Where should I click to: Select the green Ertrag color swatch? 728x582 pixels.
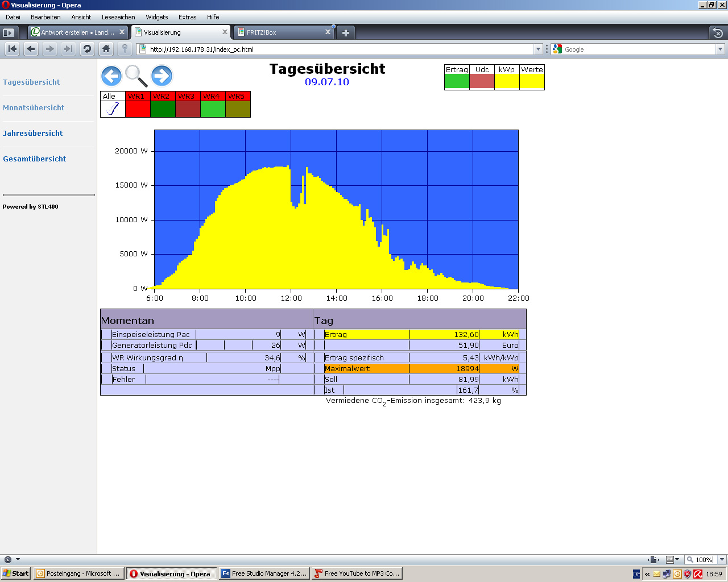coord(457,81)
